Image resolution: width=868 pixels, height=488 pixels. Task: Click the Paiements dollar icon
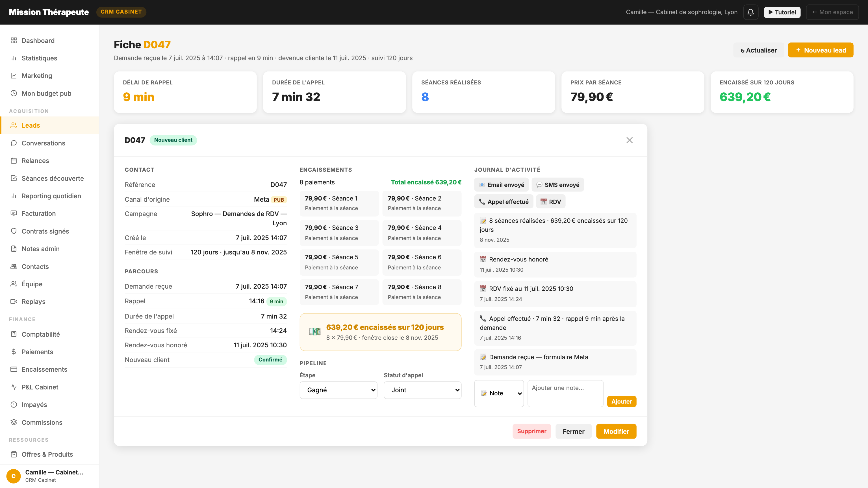14,352
